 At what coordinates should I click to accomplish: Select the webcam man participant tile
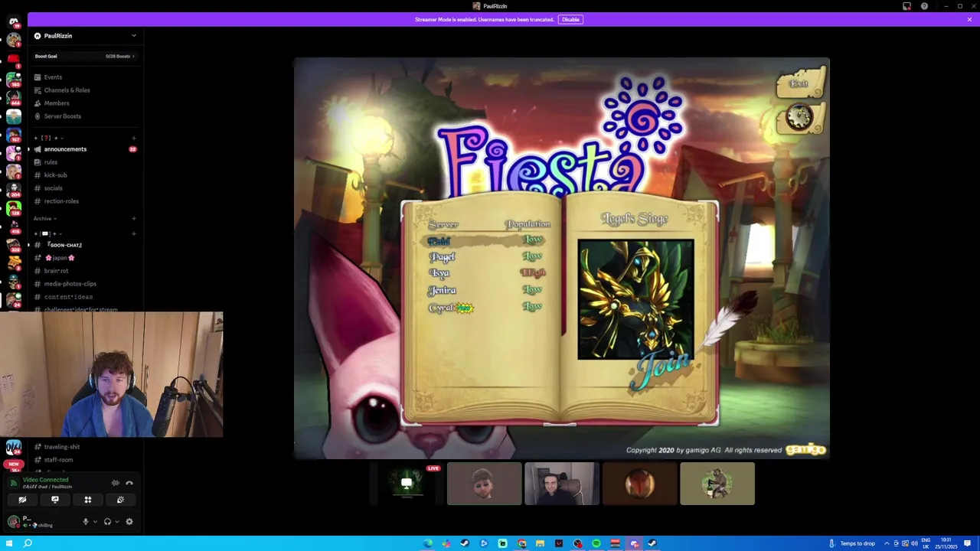pyautogui.click(x=562, y=484)
